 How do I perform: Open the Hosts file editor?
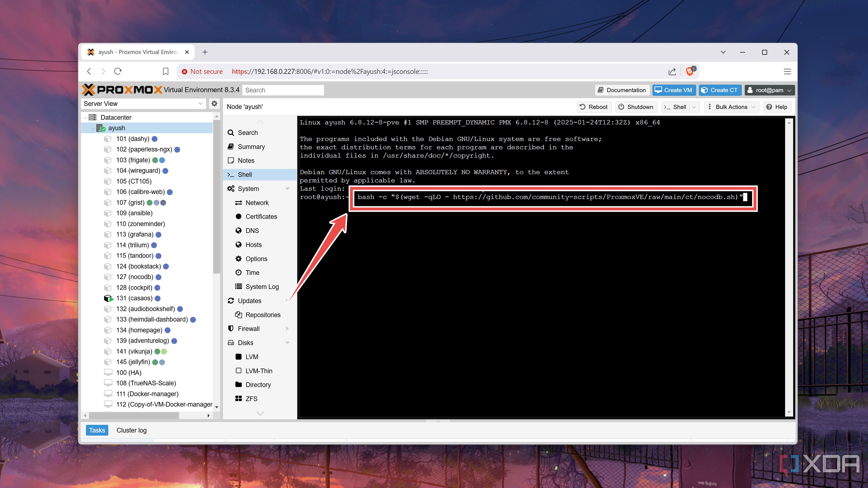(253, 244)
